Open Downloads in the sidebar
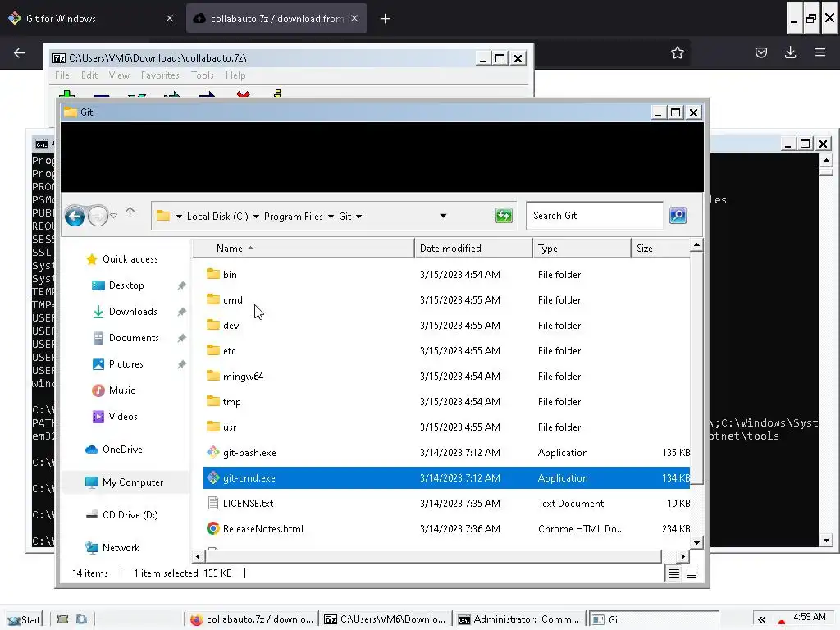Viewport: 840px width, 630px height. click(133, 312)
